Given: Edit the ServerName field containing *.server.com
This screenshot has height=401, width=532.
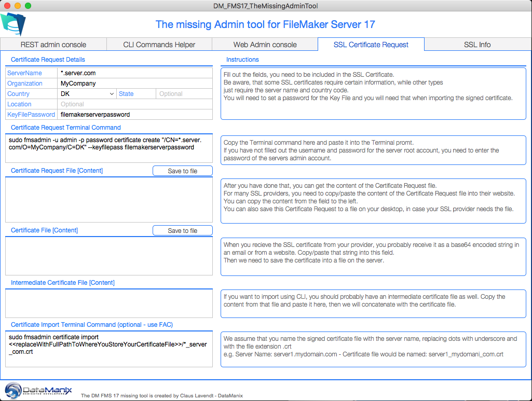Looking at the screenshot, I should [x=135, y=73].
